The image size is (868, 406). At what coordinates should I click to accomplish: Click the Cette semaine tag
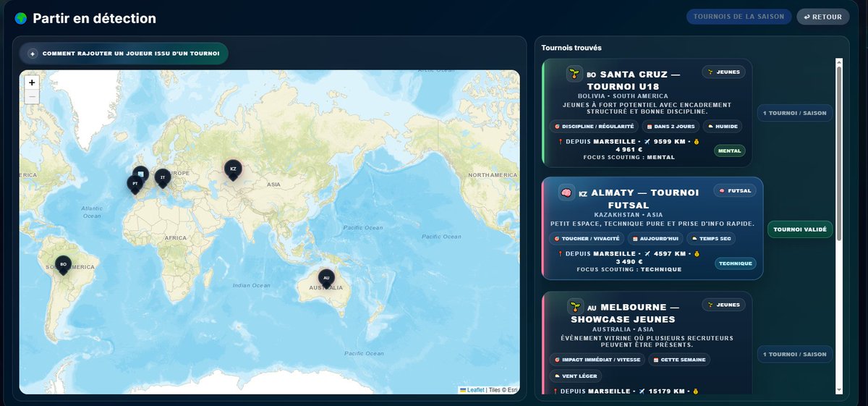coord(680,360)
